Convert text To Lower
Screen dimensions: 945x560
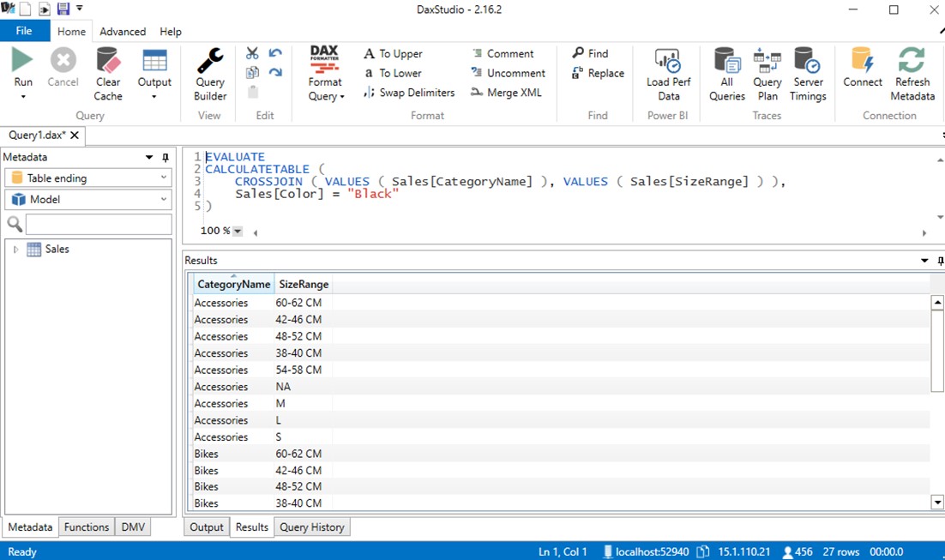[393, 73]
